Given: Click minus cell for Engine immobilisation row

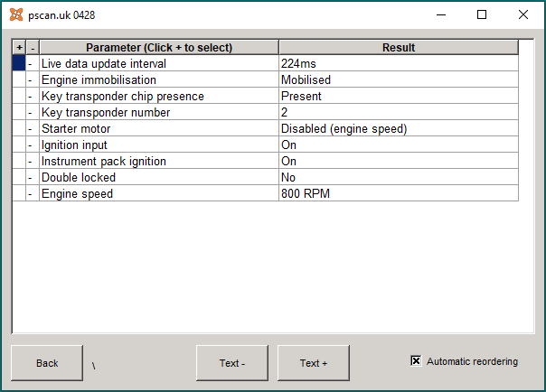Looking at the screenshot, I should pos(33,79).
